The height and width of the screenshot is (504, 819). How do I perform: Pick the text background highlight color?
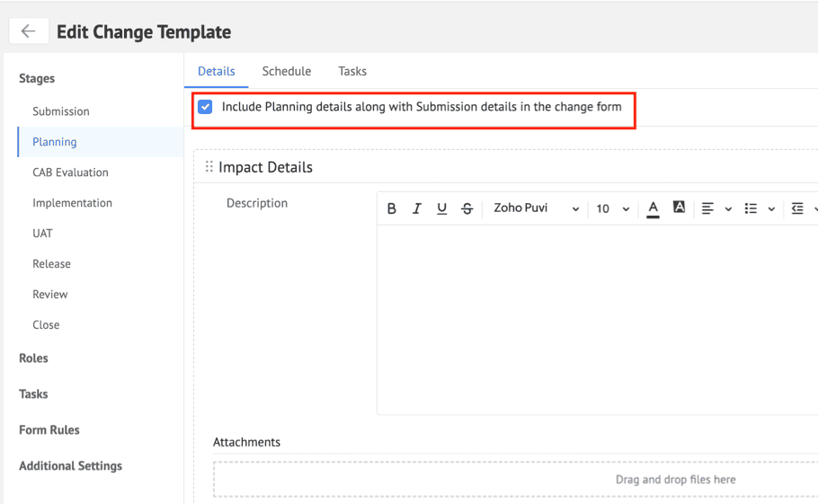680,208
